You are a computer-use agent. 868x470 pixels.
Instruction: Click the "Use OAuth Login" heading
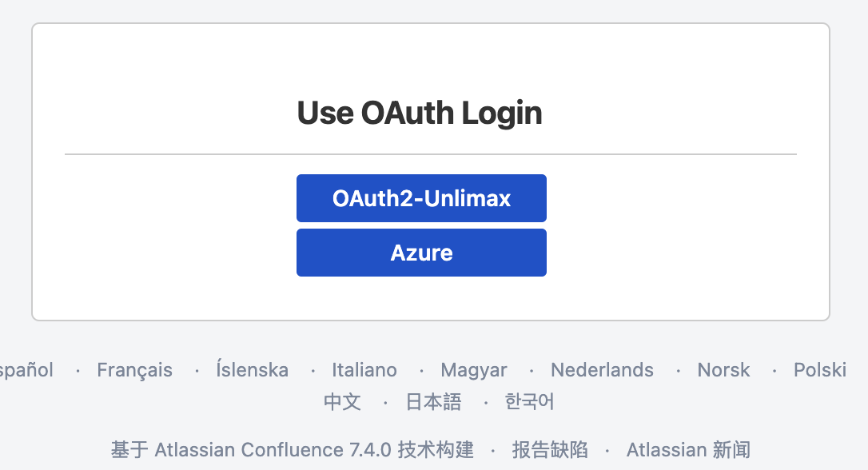[420, 113]
